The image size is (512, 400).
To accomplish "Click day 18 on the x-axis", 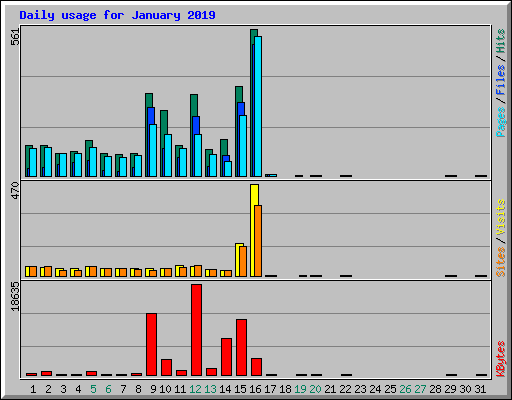I will pyautogui.click(x=285, y=389).
